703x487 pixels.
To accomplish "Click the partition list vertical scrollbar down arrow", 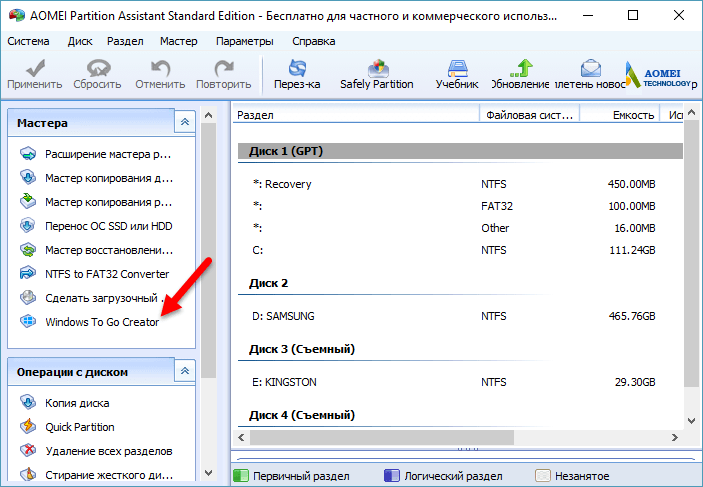I will [x=691, y=421].
